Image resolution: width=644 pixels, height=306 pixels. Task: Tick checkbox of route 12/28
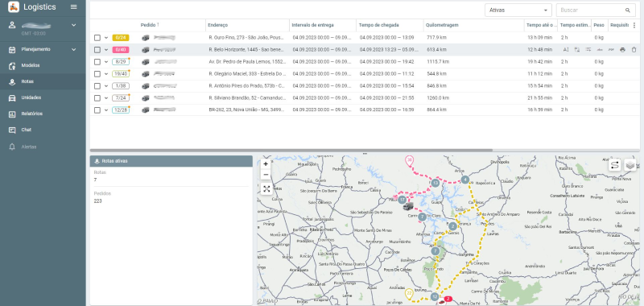97,110
